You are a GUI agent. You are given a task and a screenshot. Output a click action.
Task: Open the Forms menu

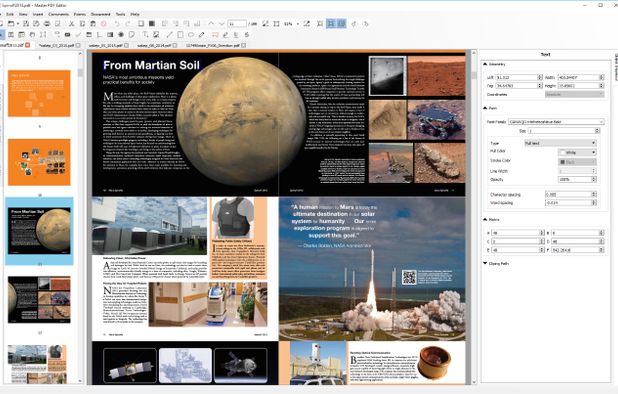(x=80, y=14)
